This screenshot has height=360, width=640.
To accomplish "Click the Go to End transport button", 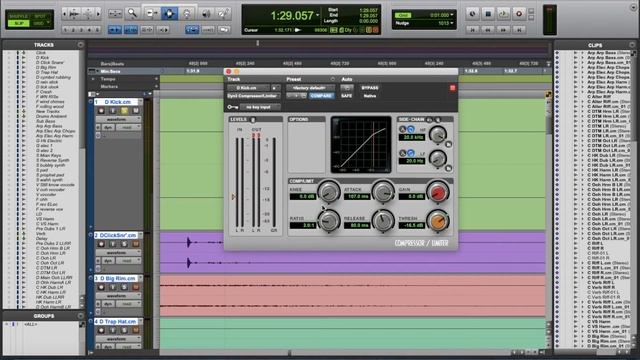I will coord(519,30).
